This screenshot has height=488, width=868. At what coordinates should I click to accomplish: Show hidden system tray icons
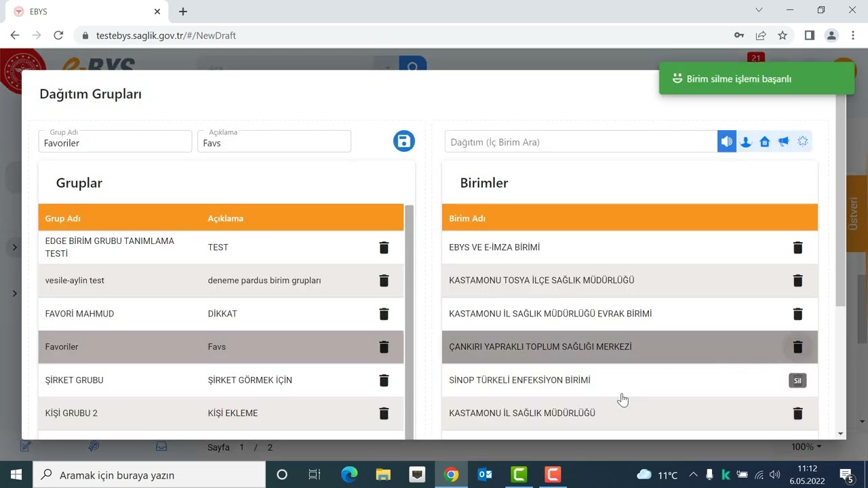[x=693, y=474]
